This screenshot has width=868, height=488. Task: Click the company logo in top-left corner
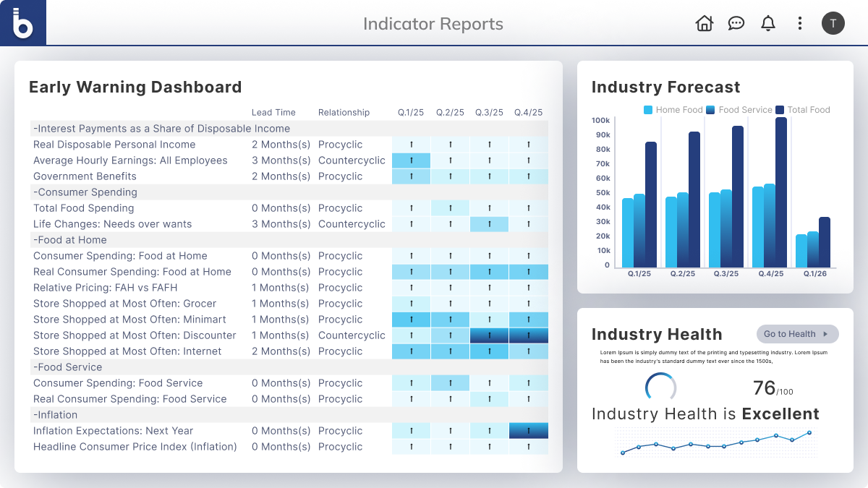tap(23, 23)
